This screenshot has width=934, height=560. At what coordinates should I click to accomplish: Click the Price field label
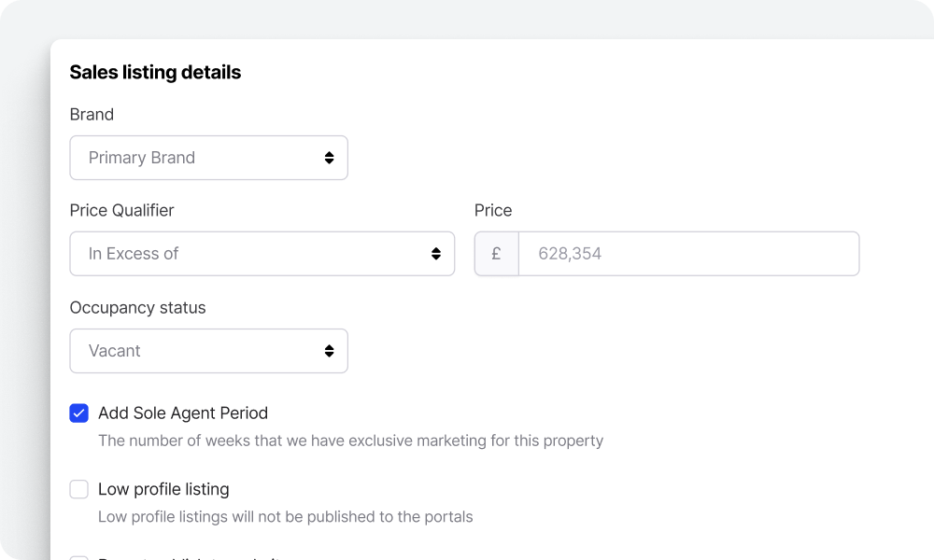pyautogui.click(x=493, y=210)
